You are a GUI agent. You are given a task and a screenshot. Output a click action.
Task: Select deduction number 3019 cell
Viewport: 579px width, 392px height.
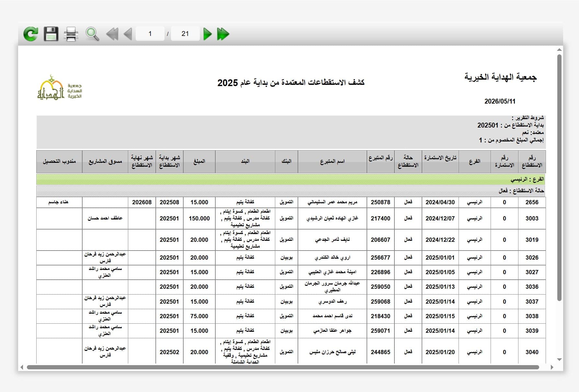(532, 240)
